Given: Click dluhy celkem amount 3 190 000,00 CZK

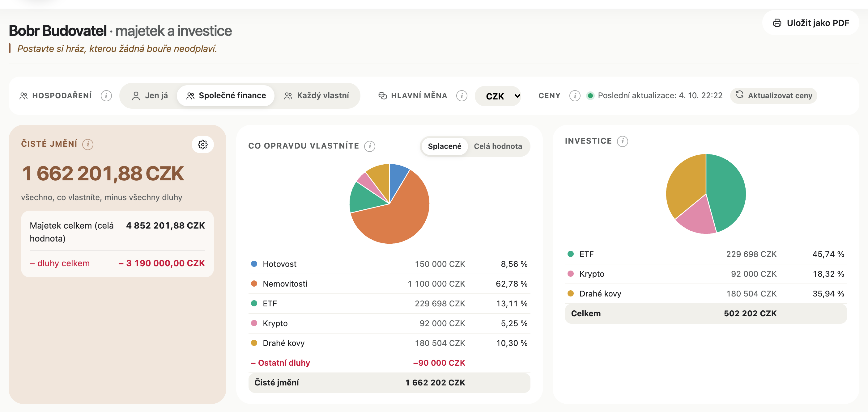Looking at the screenshot, I should [x=161, y=263].
